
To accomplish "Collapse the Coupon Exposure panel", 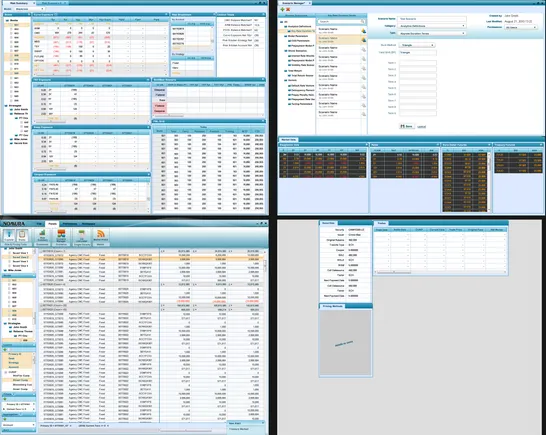I will [x=148, y=174].
